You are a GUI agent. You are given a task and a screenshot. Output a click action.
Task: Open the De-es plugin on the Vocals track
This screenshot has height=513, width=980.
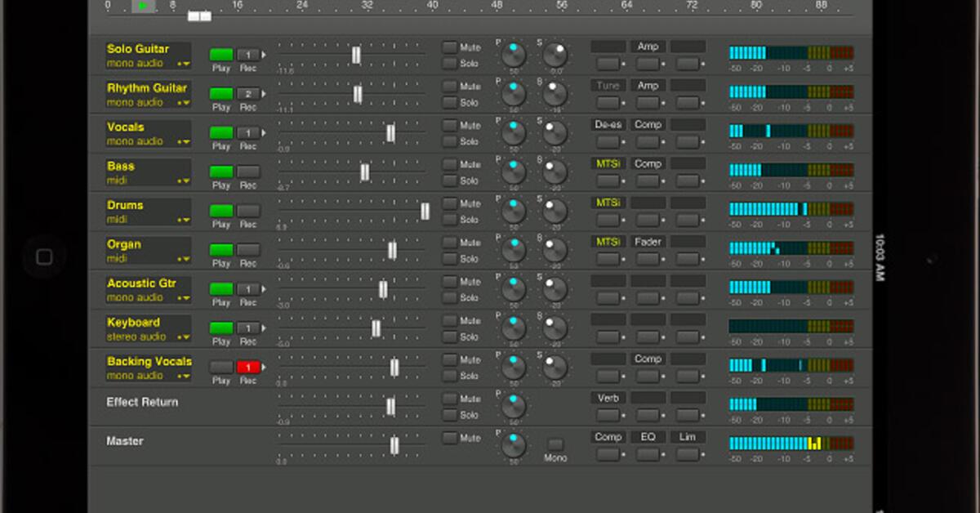(608, 124)
